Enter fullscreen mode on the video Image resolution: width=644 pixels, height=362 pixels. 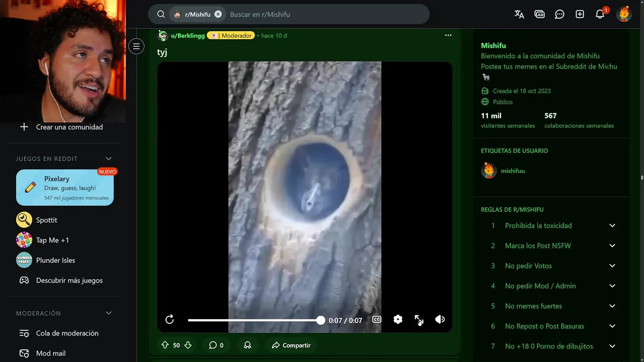pos(419,319)
